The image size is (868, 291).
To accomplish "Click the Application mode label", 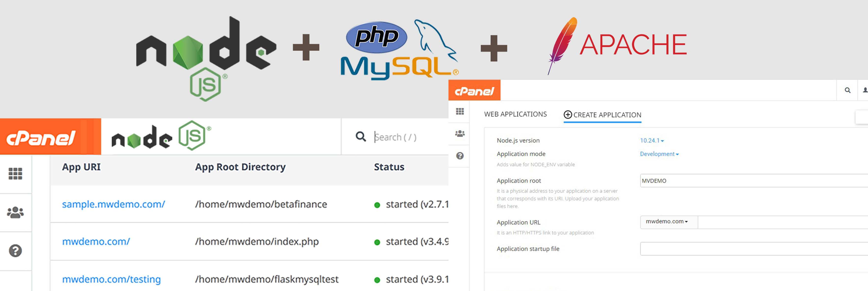I will pyautogui.click(x=521, y=154).
